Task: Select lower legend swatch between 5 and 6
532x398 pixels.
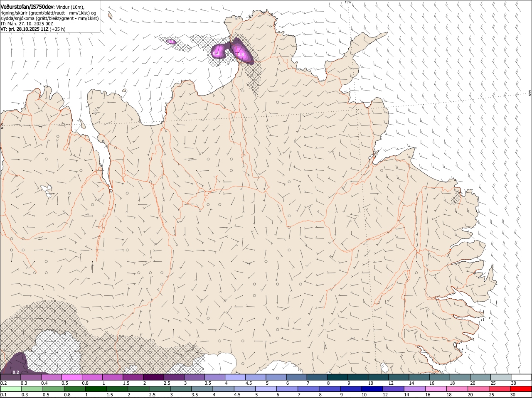Action: (x=266, y=389)
